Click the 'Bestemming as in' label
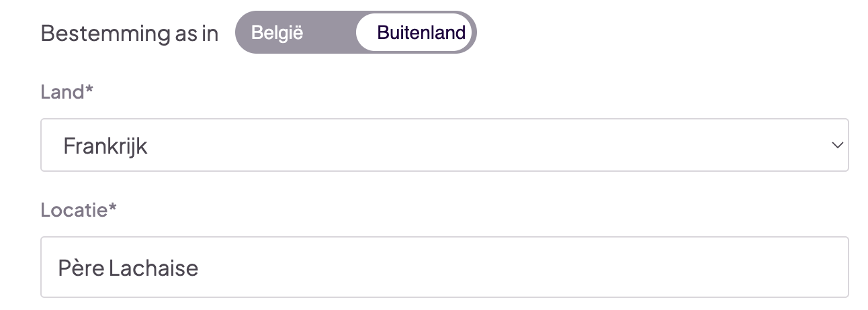868x310 pixels. pyautogui.click(x=130, y=34)
